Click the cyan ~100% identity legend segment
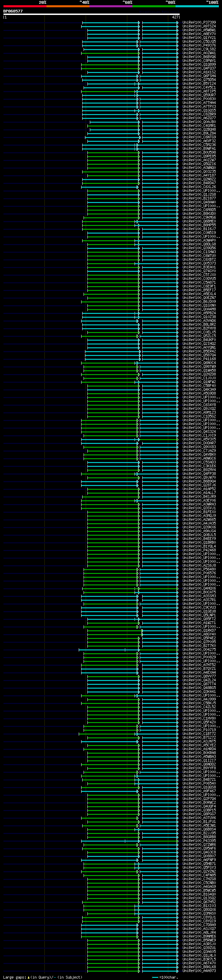The width and height of the screenshot is (222, 980). click(197, 6)
